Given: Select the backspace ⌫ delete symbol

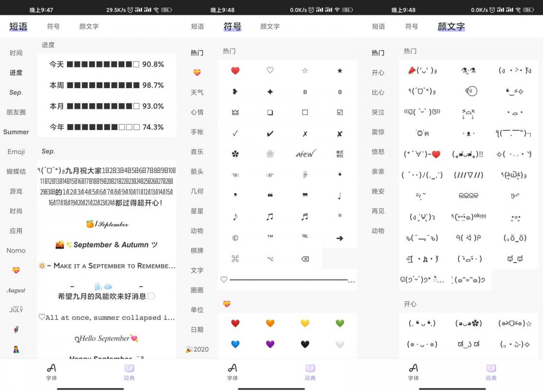Looking at the screenshot, I should point(304,259).
